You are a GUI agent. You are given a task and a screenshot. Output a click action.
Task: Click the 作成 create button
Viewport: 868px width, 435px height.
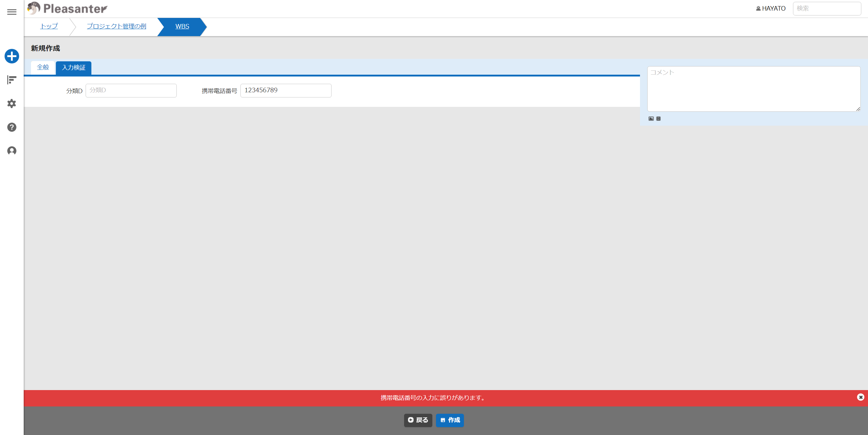tap(450, 420)
